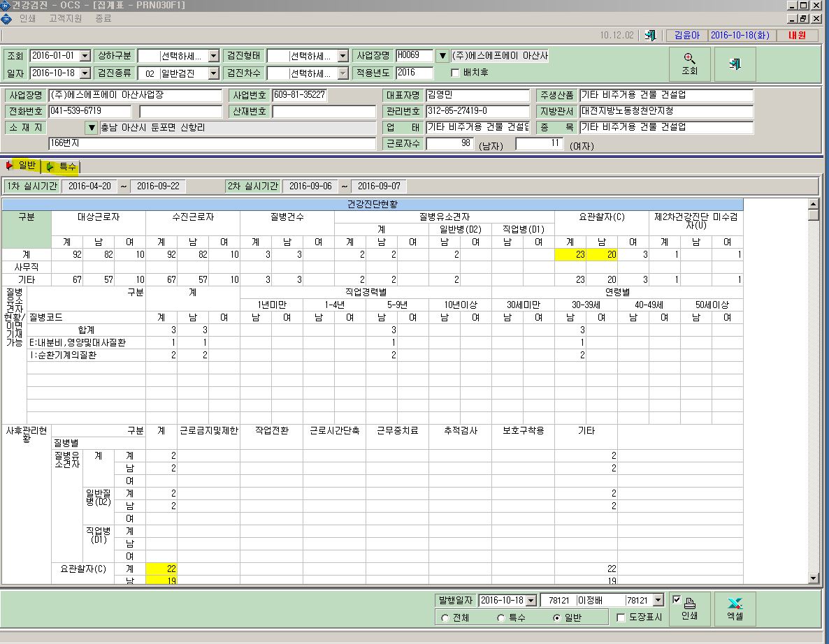Click the printer 인쇄 icon button
The image size is (829, 644).
coord(689,608)
